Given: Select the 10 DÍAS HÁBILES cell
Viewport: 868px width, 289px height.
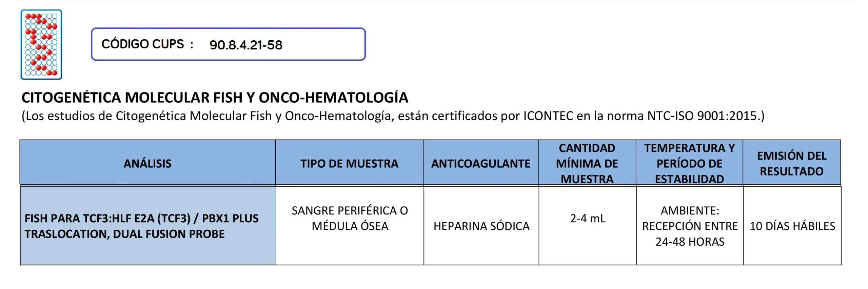Looking at the screenshot, I should 792,226.
